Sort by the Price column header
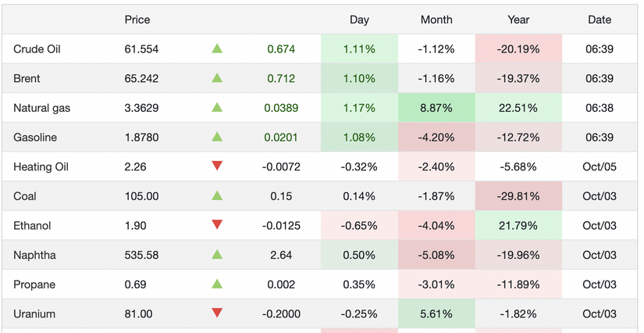The width and height of the screenshot is (644, 333). (137, 20)
